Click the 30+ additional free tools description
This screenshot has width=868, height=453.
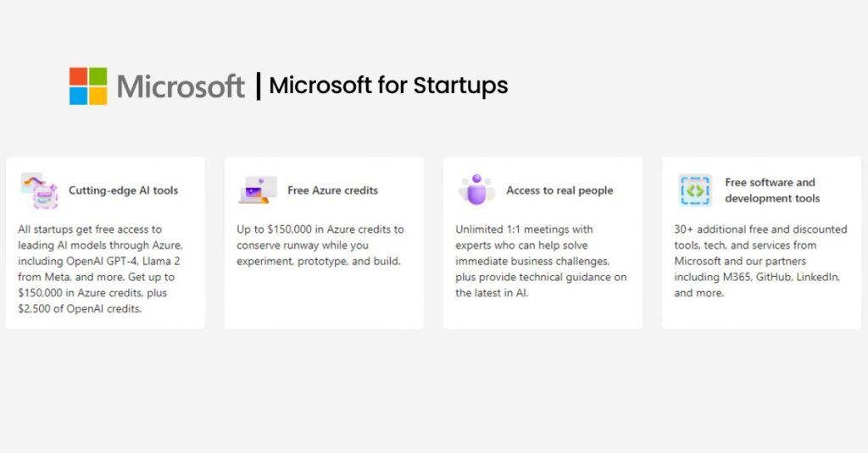click(x=760, y=261)
